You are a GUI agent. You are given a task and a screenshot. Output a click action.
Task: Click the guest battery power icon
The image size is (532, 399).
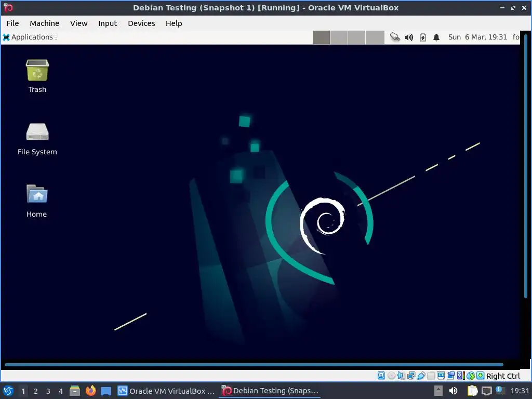tap(423, 37)
